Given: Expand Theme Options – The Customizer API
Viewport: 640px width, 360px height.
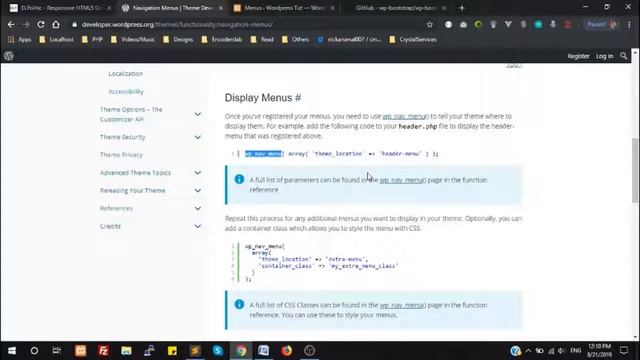Looking at the screenshot, I should tap(198, 114).
